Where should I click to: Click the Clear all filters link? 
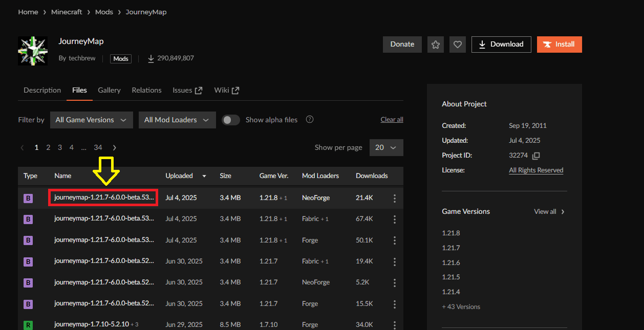(x=392, y=120)
